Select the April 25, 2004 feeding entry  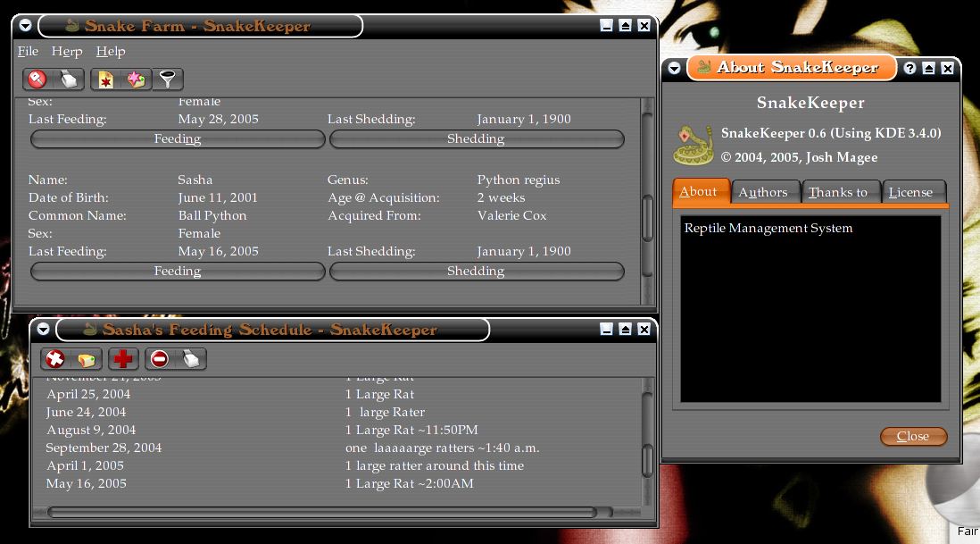pyautogui.click(x=88, y=394)
